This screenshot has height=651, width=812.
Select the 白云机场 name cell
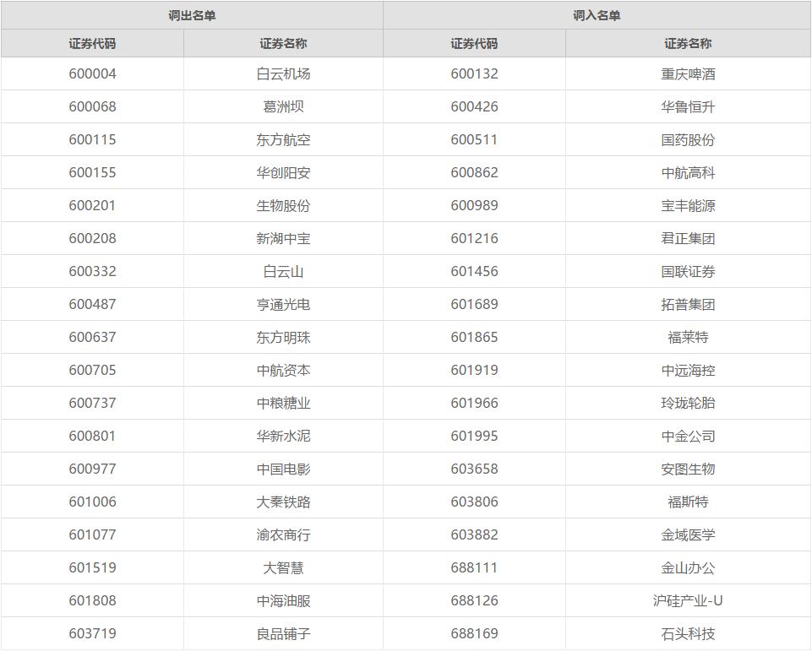click(283, 74)
